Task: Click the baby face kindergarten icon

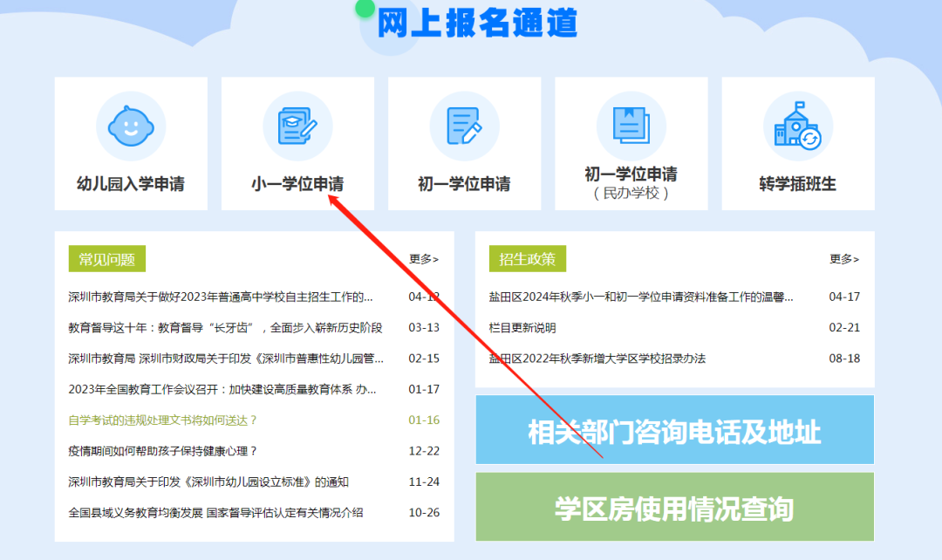Action: pos(131,126)
